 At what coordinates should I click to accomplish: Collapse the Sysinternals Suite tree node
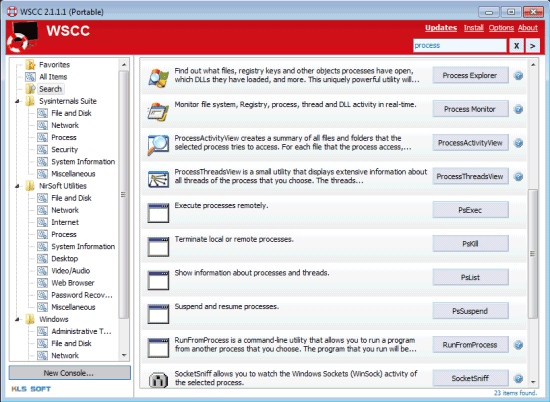[17, 101]
